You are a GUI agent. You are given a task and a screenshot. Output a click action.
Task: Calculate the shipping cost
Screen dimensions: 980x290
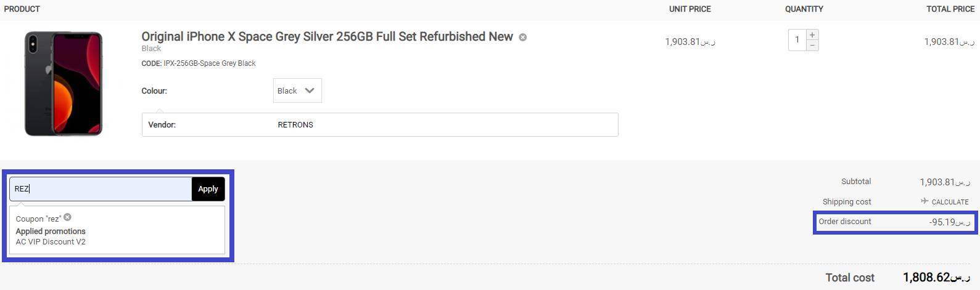949,202
